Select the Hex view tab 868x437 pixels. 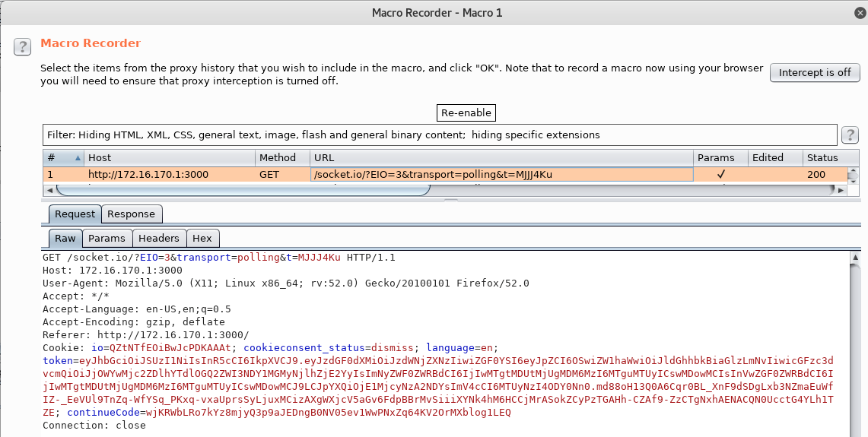click(202, 239)
